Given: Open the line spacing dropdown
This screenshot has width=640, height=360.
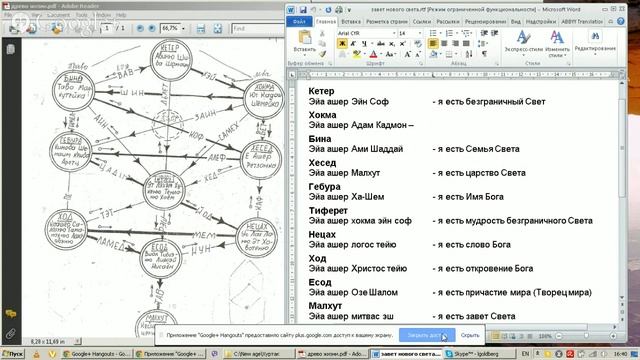Looking at the screenshot, I should tap(483, 43).
